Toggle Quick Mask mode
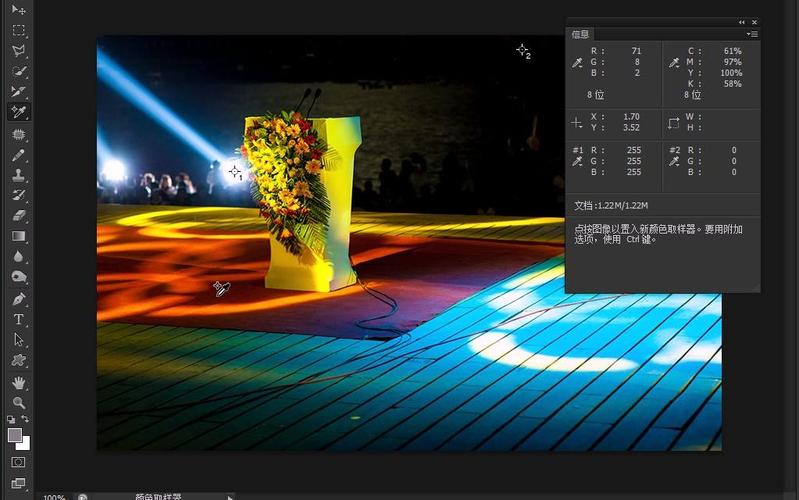799x500 pixels. click(18, 462)
